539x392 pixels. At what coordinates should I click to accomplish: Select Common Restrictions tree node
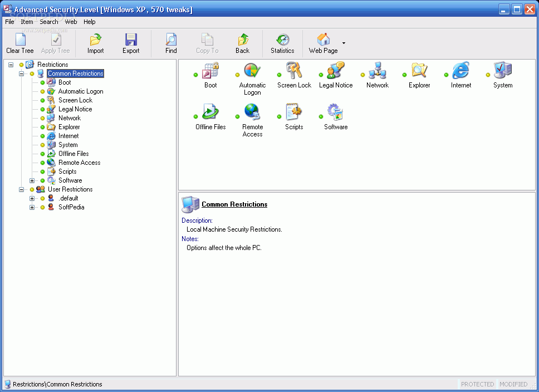76,73
